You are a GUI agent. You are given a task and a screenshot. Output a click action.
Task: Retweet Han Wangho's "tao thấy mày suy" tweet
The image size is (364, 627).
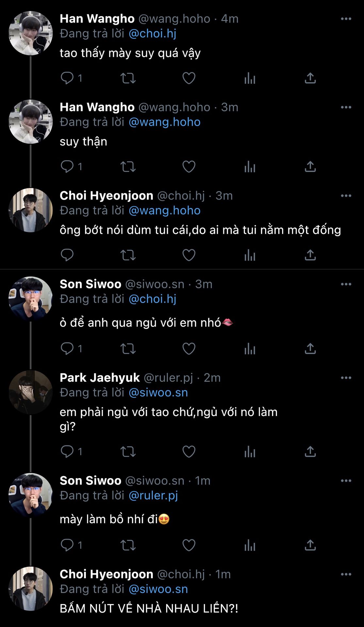128,78
